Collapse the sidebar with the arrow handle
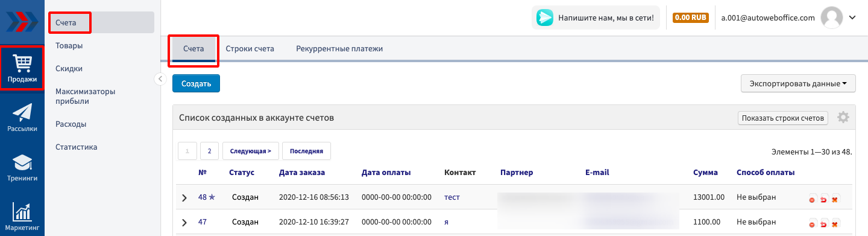 pos(160,78)
